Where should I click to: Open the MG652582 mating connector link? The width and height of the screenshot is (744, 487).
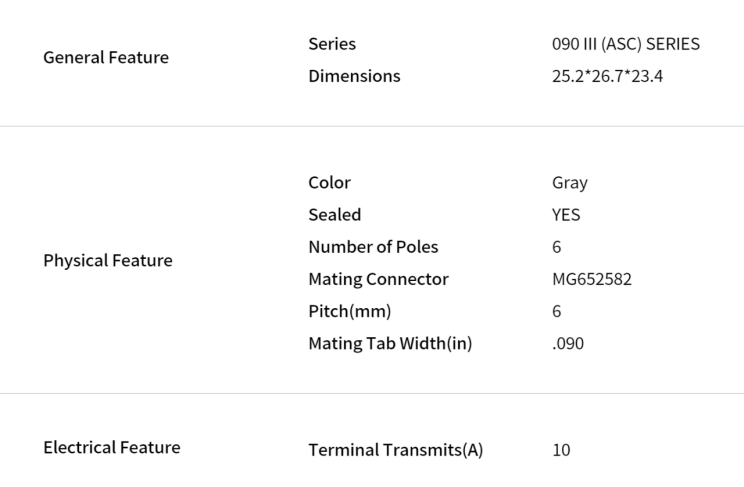point(592,279)
